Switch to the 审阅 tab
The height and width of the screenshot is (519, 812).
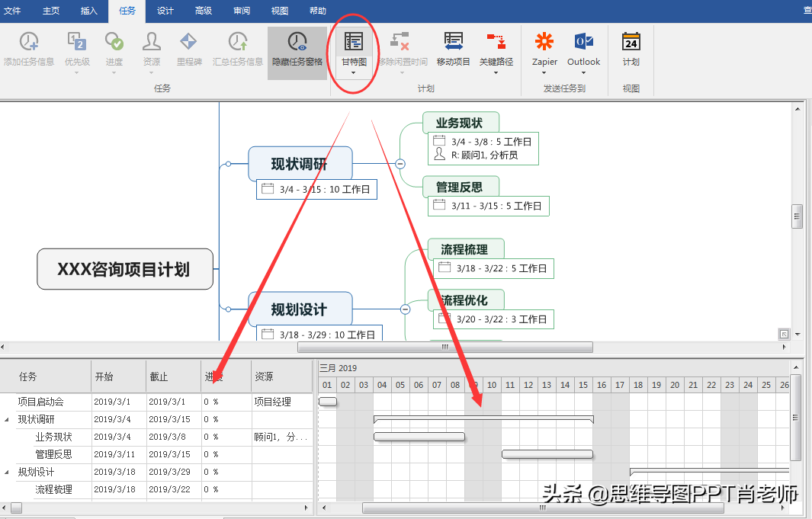242,11
